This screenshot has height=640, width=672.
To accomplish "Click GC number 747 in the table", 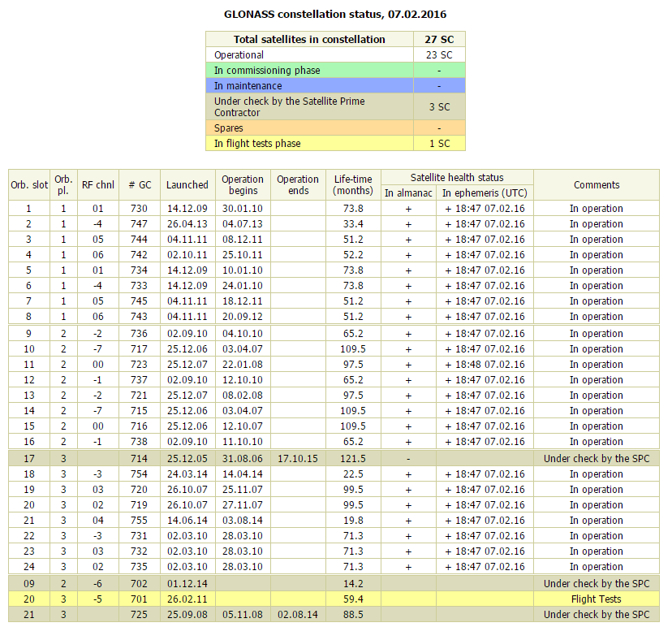I will pyautogui.click(x=139, y=224).
